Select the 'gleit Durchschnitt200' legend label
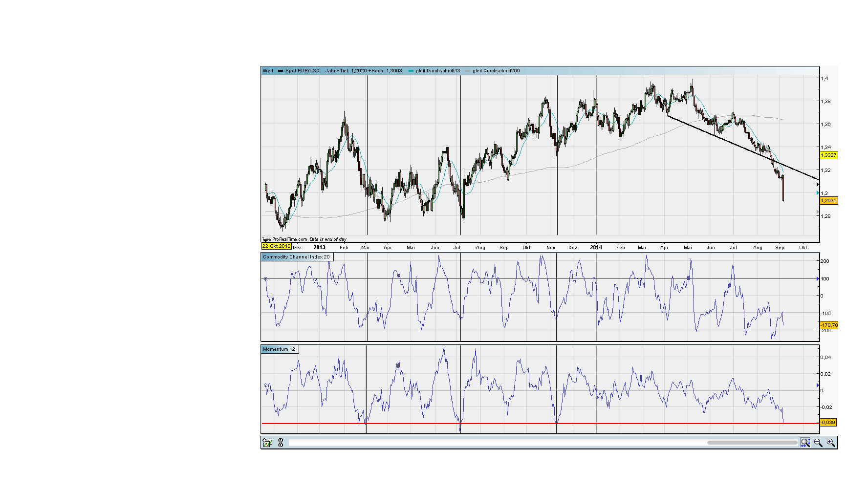The height and width of the screenshot is (490, 868). click(496, 71)
